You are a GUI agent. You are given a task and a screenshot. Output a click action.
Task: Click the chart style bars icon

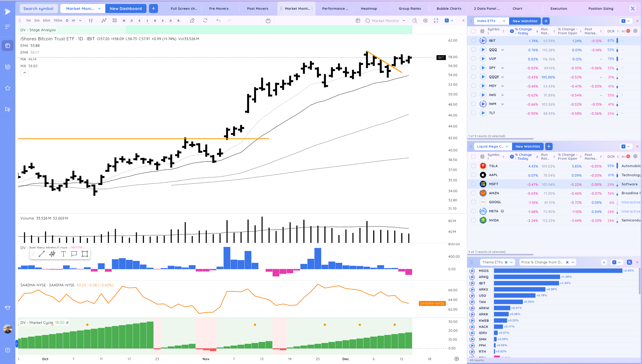pos(91,21)
